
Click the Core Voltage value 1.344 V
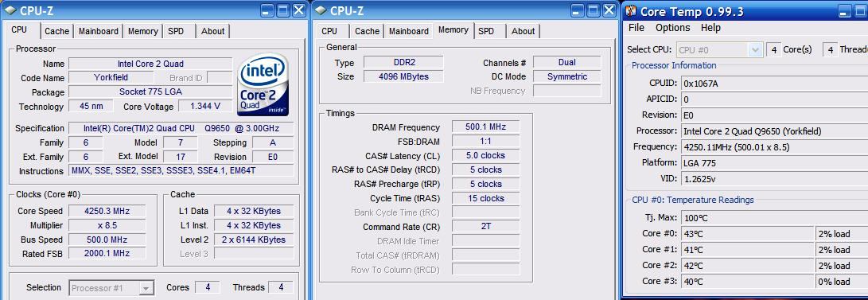point(205,107)
